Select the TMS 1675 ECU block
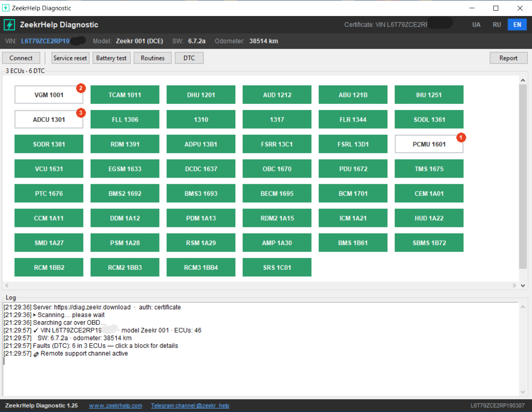This screenshot has height=412, width=532. coord(429,169)
